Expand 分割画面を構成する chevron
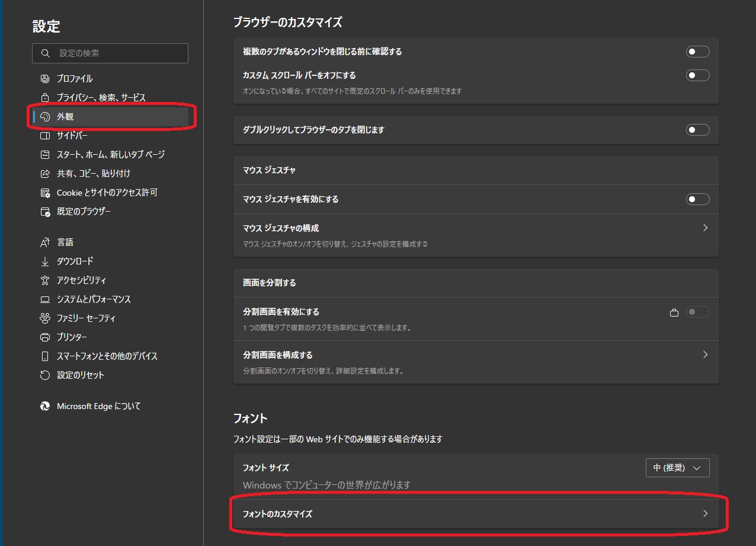This screenshot has height=546, width=756. pos(705,355)
